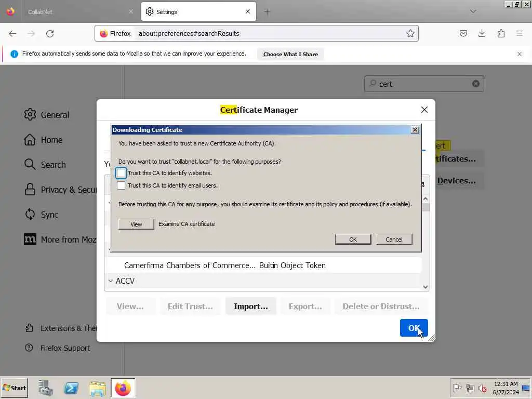Open Firefox Support link

coord(58,348)
